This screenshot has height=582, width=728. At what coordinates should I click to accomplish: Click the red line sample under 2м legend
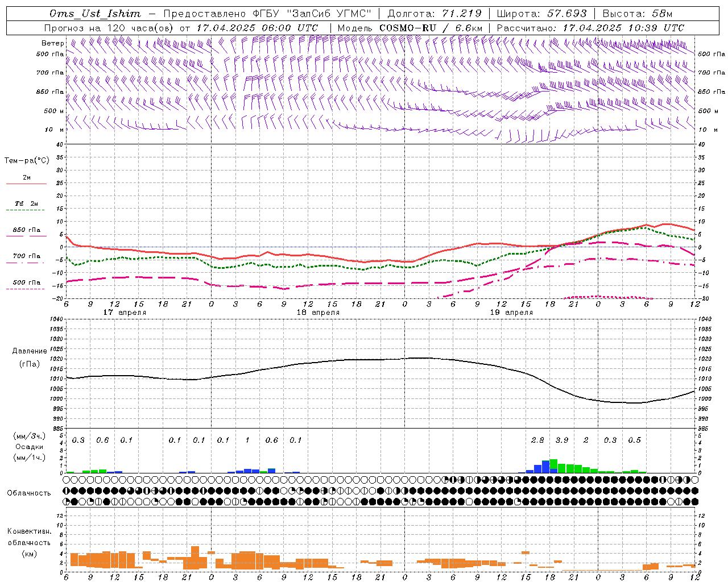26,184
